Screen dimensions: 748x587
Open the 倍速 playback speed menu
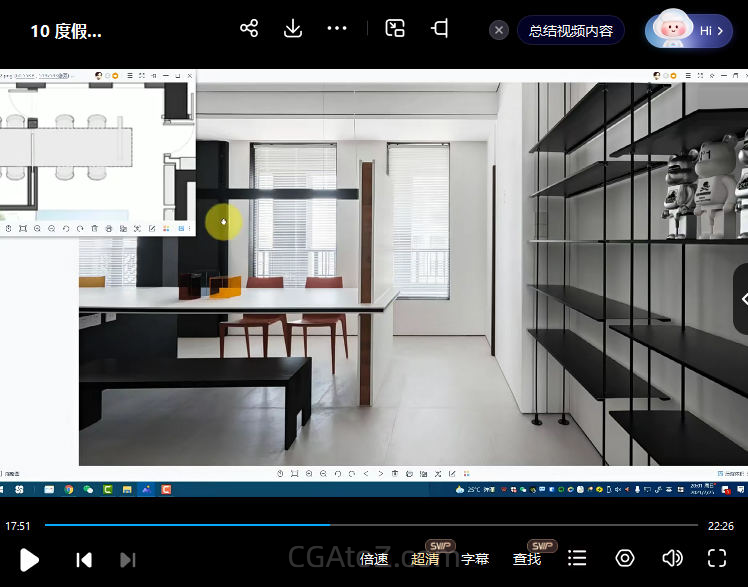point(374,559)
